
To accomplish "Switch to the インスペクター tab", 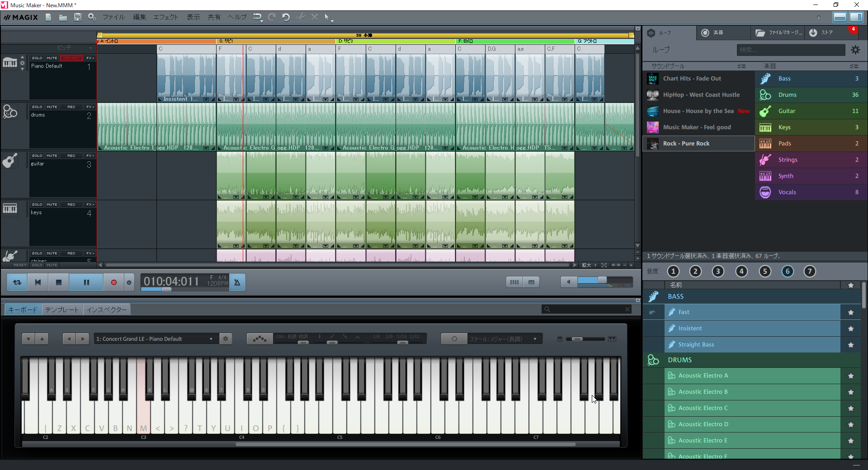I will pyautogui.click(x=107, y=310).
